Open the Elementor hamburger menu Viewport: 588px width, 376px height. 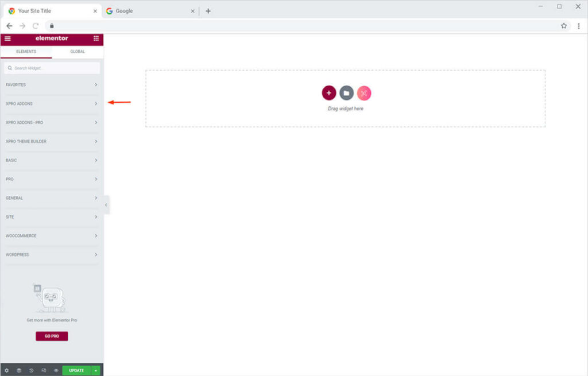click(7, 38)
